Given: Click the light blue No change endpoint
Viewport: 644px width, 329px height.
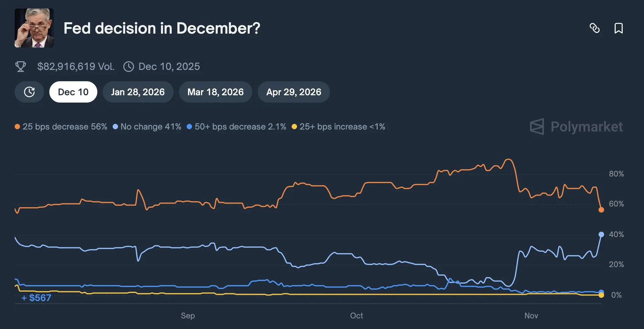Looking at the screenshot, I should pyautogui.click(x=601, y=234).
